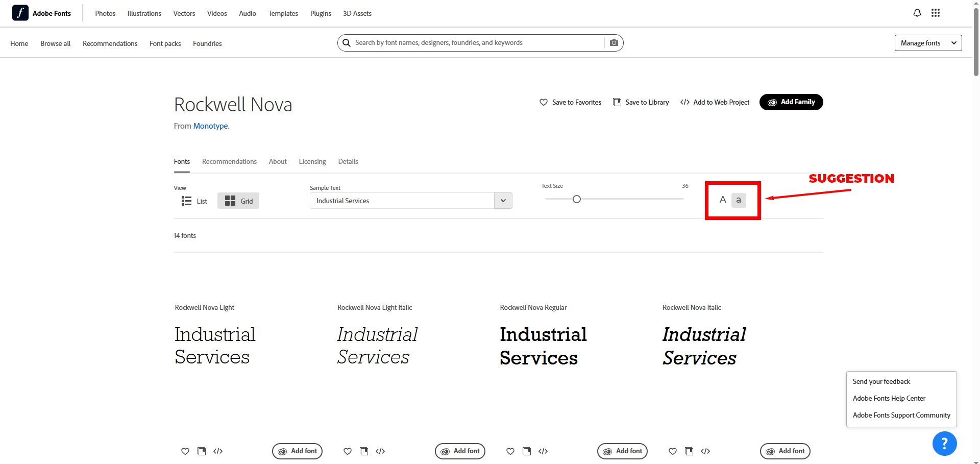Favorite Rockwell Nova Regular heart icon
The width and height of the screenshot is (980, 464).
coord(510,451)
